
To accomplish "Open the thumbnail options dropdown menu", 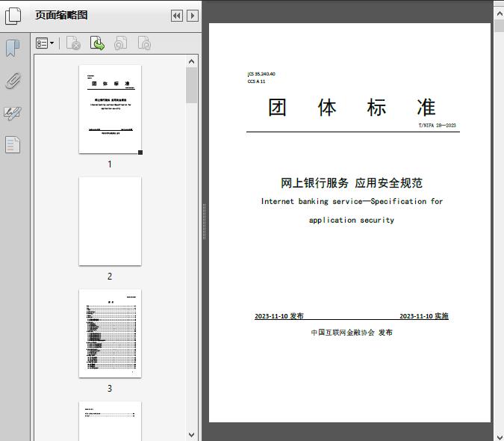I will [x=45, y=43].
